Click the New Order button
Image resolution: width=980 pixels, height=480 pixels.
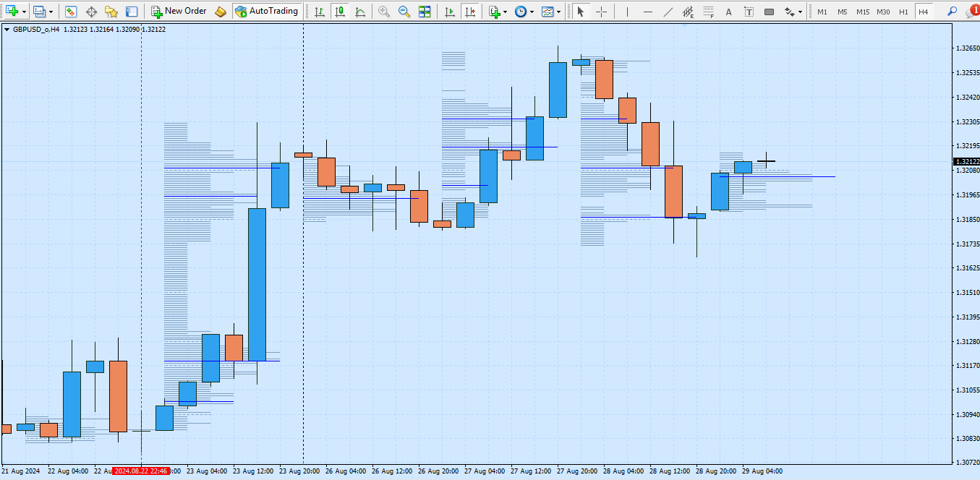tap(179, 12)
